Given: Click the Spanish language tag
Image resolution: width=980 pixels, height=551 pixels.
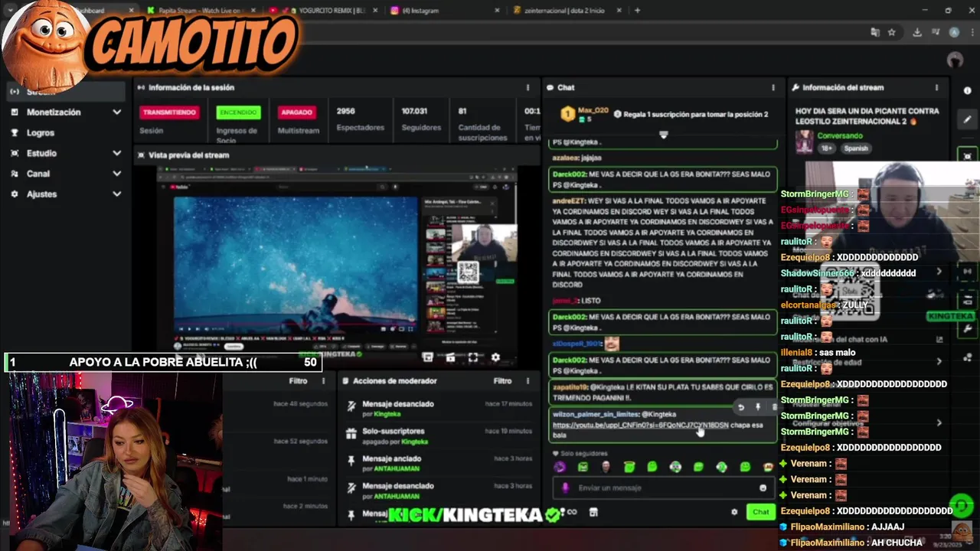Looking at the screenshot, I should pyautogui.click(x=856, y=148).
